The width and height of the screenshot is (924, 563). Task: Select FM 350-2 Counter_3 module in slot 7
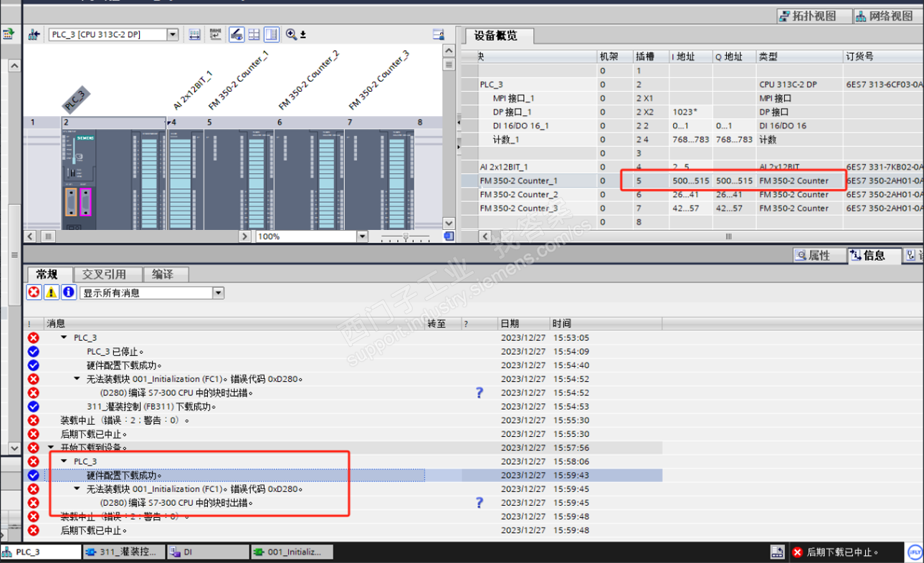click(378, 179)
